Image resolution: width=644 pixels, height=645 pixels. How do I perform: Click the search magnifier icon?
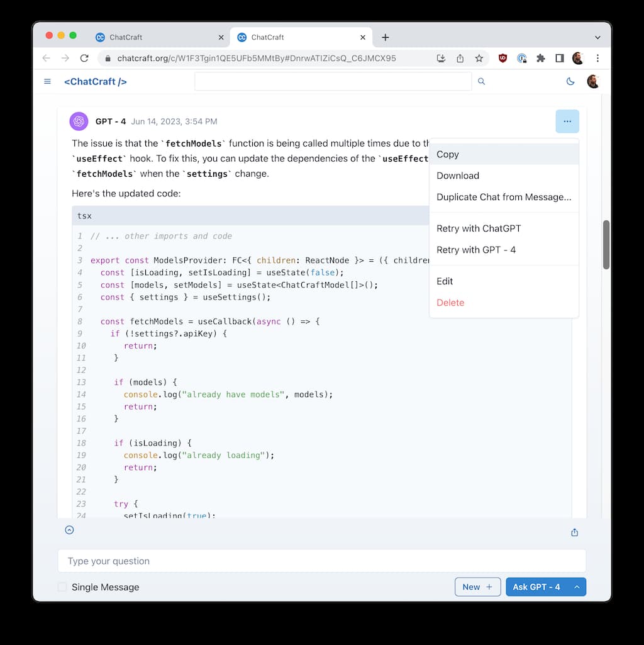[481, 81]
